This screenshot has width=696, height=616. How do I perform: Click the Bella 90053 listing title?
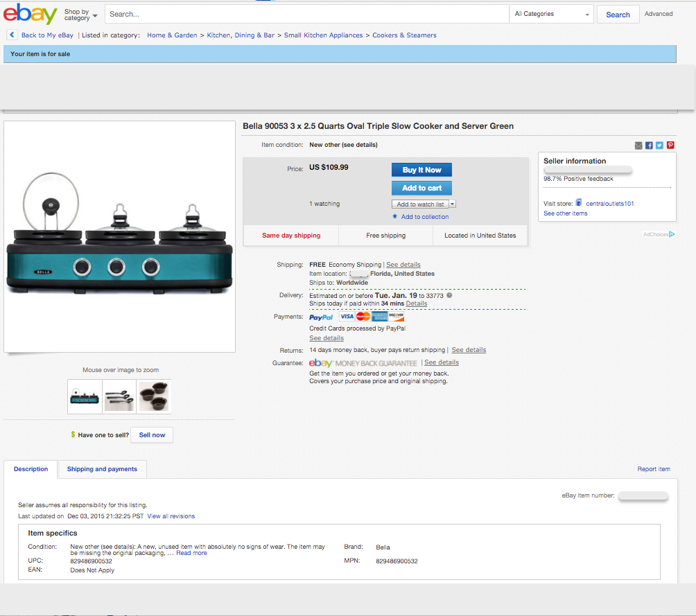pos(378,126)
